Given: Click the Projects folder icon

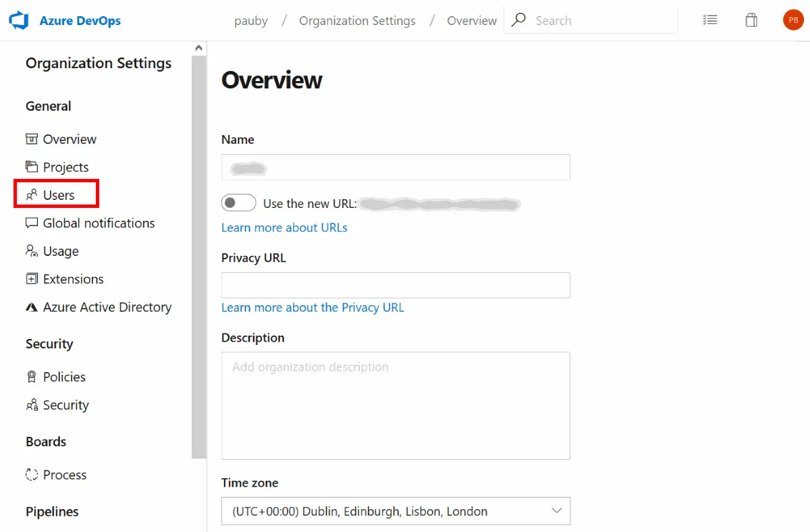Looking at the screenshot, I should pyautogui.click(x=32, y=167).
